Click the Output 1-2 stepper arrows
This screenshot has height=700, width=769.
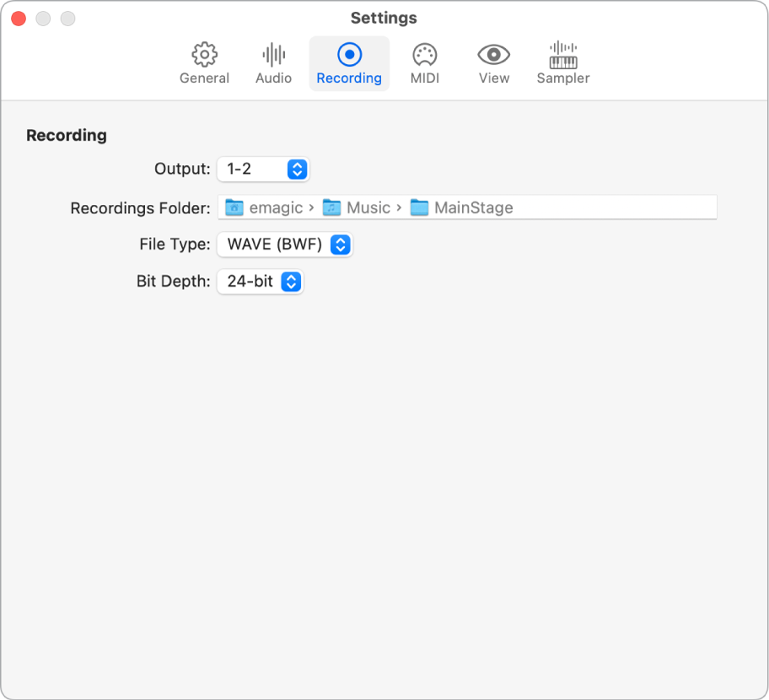[297, 169]
